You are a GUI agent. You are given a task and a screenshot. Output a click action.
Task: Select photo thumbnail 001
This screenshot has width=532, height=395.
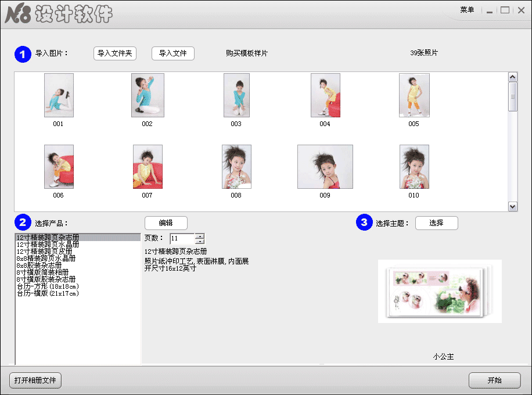tap(58, 95)
